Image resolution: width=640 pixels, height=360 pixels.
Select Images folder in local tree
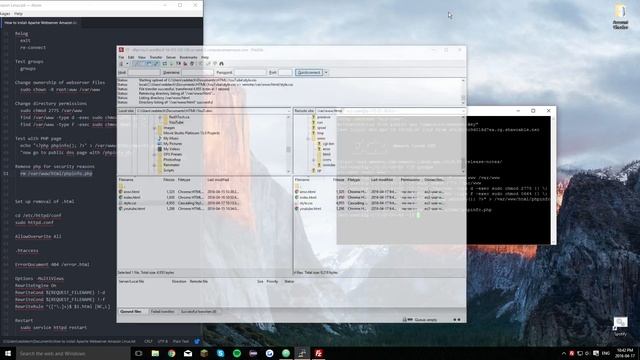tap(169, 128)
